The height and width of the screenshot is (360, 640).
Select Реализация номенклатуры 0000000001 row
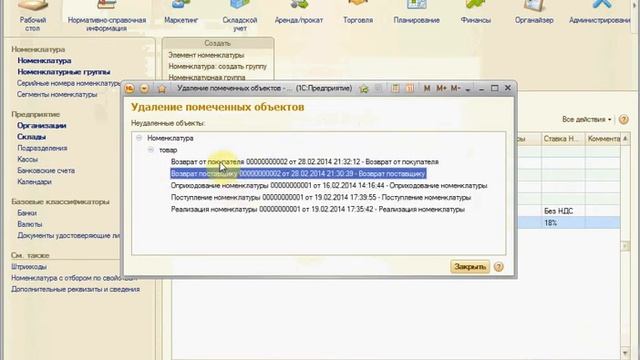click(318, 209)
